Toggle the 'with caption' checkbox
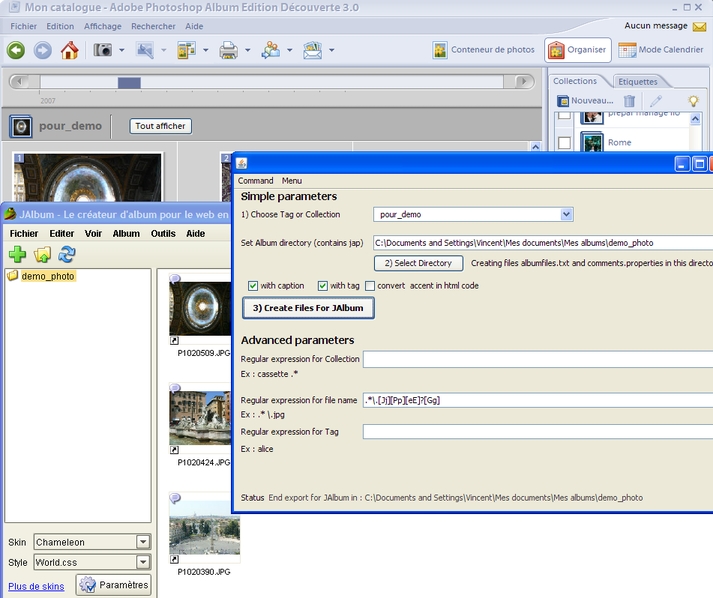This screenshot has height=598, width=713. [x=253, y=286]
